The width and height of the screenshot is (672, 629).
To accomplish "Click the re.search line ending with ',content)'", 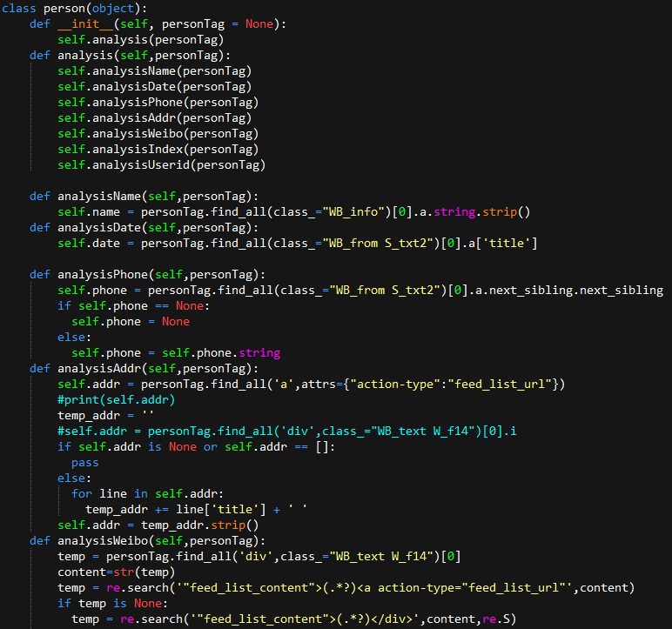I will [x=346, y=588].
